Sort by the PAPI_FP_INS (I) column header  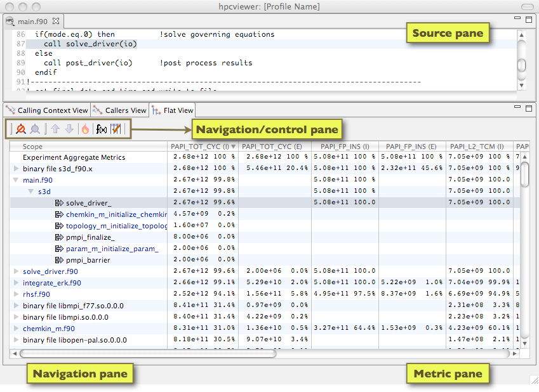[x=345, y=147]
